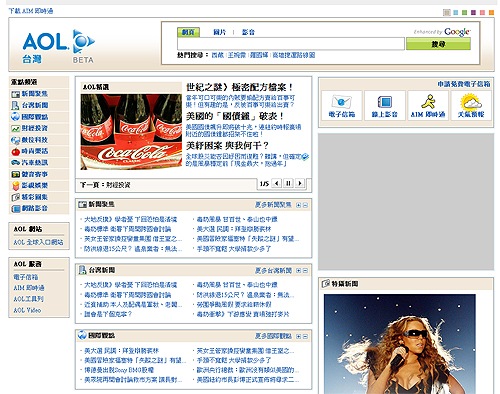Select the 網頁 search tab
This screenshot has width=500, height=394.
click(x=188, y=32)
